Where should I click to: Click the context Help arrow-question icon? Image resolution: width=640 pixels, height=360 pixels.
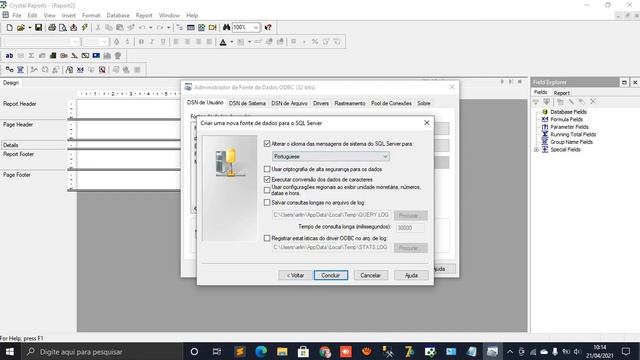coord(268,27)
